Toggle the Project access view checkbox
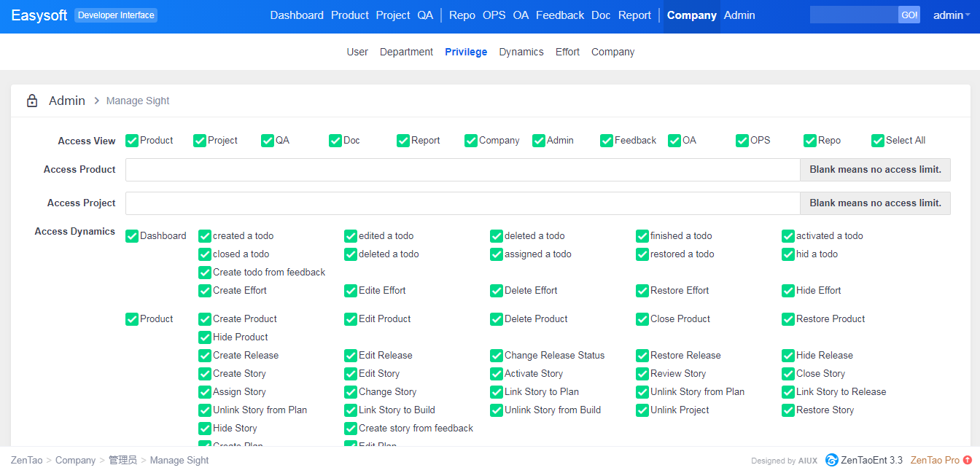The height and width of the screenshot is (473, 980). click(x=200, y=141)
